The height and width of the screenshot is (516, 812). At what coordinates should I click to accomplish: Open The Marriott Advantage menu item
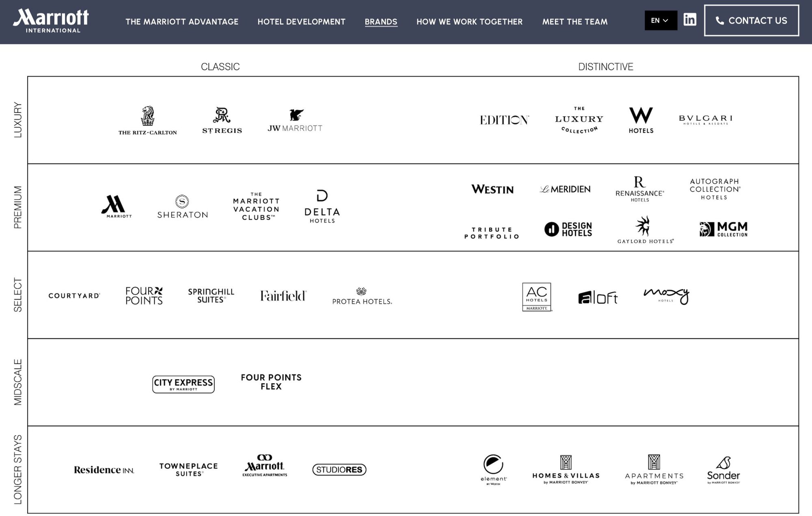click(x=182, y=22)
